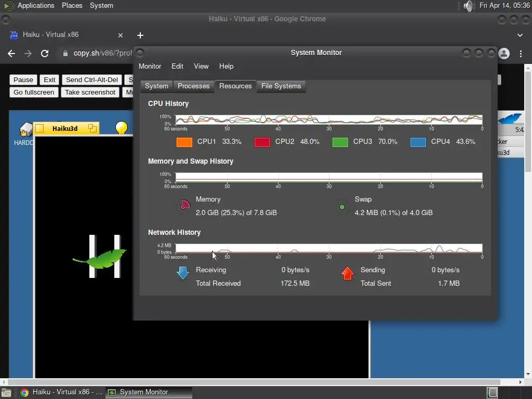
Task: Click the Total Received value 172.5 MB
Action: [295, 283]
